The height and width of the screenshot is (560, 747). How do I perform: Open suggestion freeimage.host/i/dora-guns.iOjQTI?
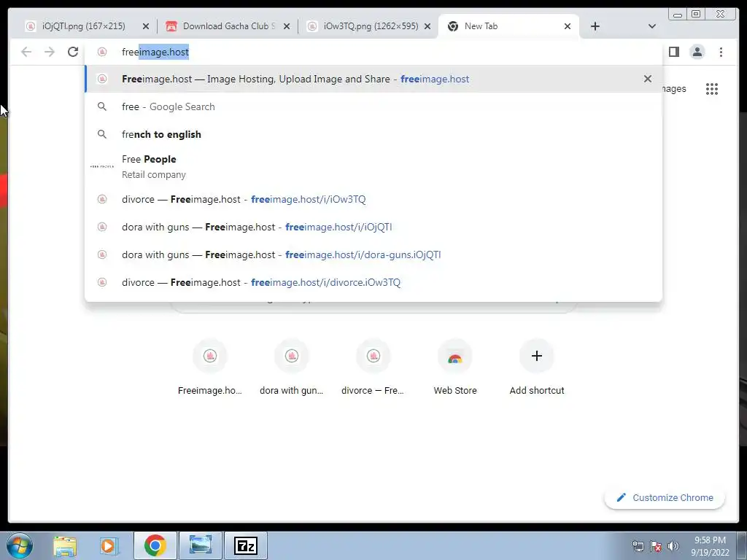click(x=373, y=254)
